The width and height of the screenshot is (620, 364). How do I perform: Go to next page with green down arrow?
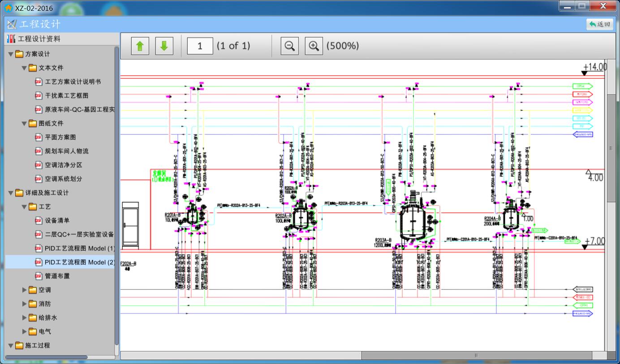coord(164,46)
